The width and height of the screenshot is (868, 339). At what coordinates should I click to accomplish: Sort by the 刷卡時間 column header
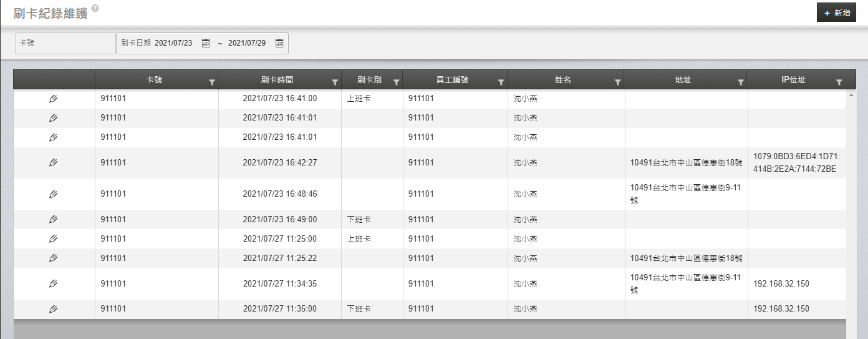click(x=277, y=80)
